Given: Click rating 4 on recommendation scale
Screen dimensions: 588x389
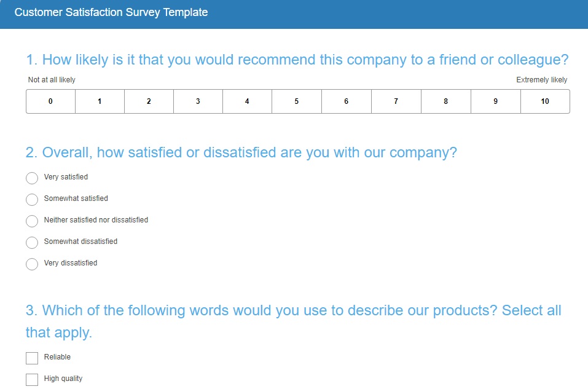Looking at the screenshot, I should 247,101.
